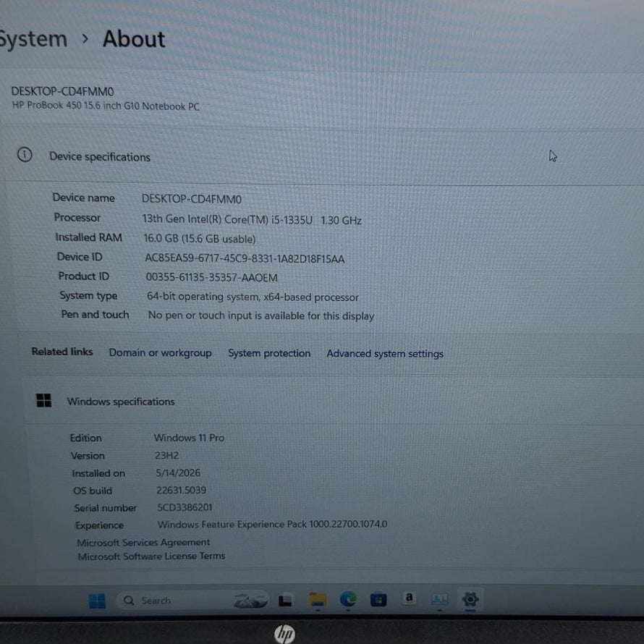Open the Microsoft Store taskbar icon
The width and height of the screenshot is (644, 644).
tap(378, 600)
